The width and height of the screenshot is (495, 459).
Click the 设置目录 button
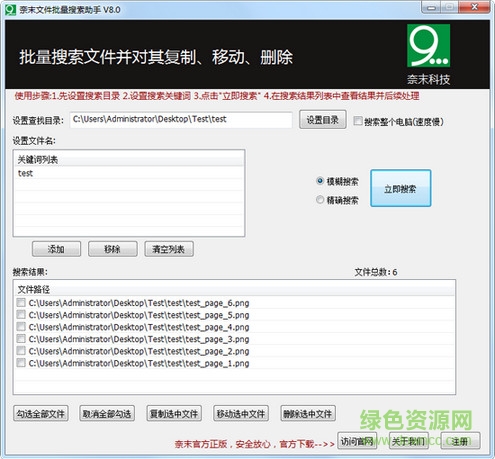click(322, 120)
